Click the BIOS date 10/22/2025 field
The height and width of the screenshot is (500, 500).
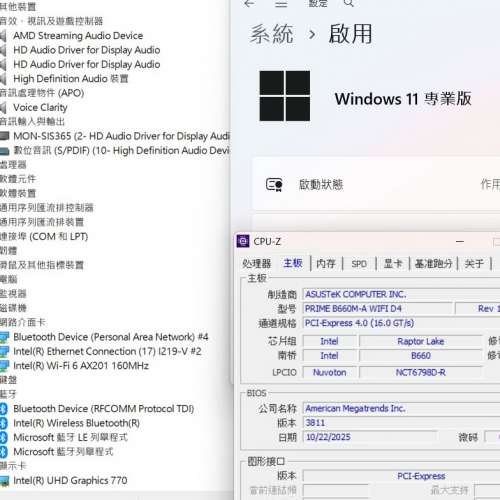[369, 437]
